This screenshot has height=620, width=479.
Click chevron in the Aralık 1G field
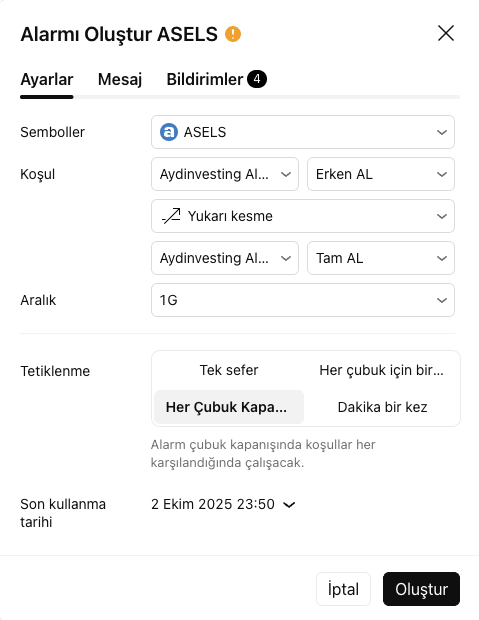(x=442, y=300)
